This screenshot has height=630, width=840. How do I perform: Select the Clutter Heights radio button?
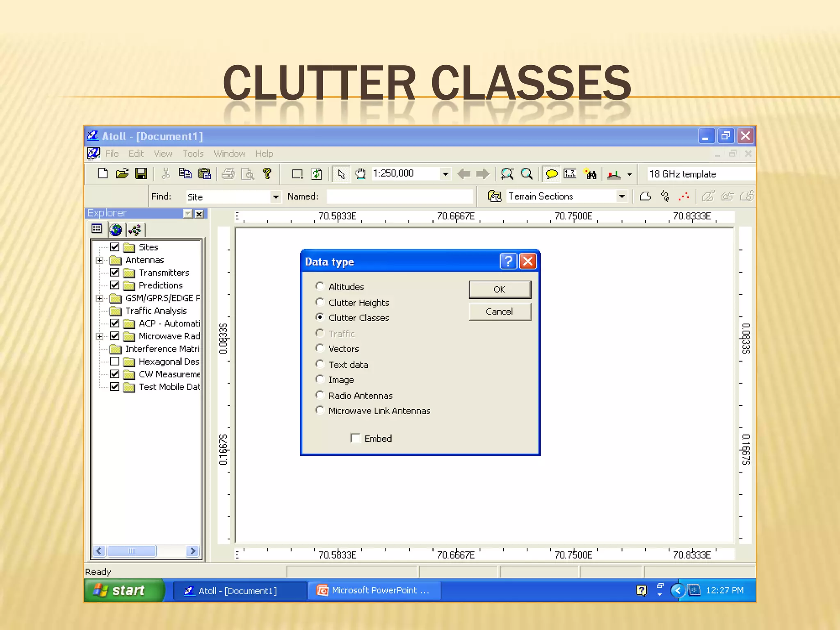point(320,302)
